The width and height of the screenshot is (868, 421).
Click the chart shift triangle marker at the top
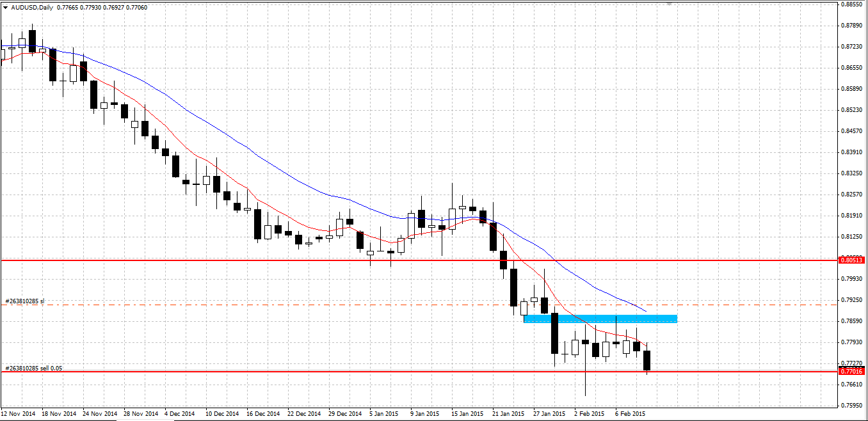[x=670, y=4]
